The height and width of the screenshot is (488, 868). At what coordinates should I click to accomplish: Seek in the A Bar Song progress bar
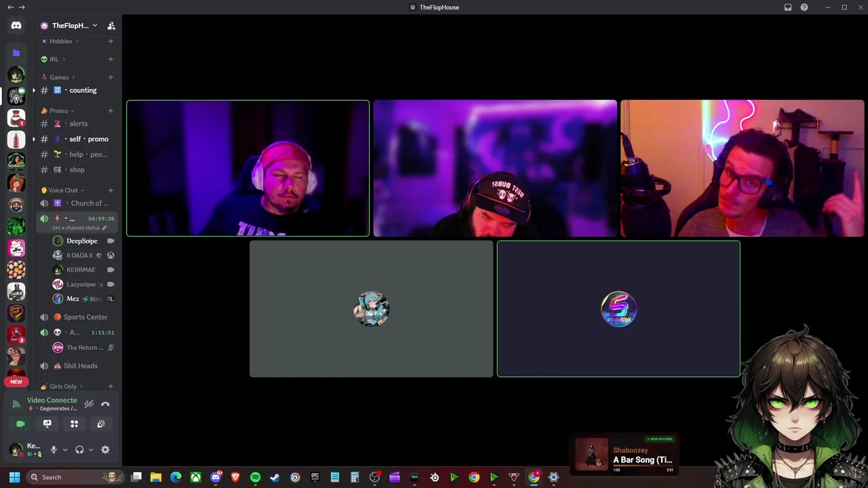coord(644,466)
